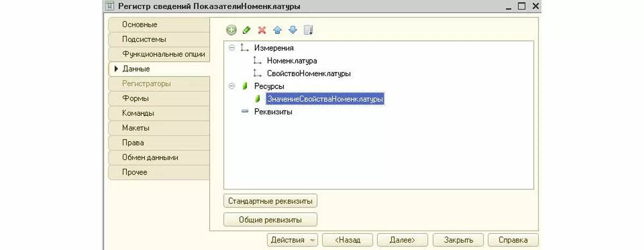The image size is (644, 250).
Task: Click the Стандартные реквизиты button
Action: 270,201
